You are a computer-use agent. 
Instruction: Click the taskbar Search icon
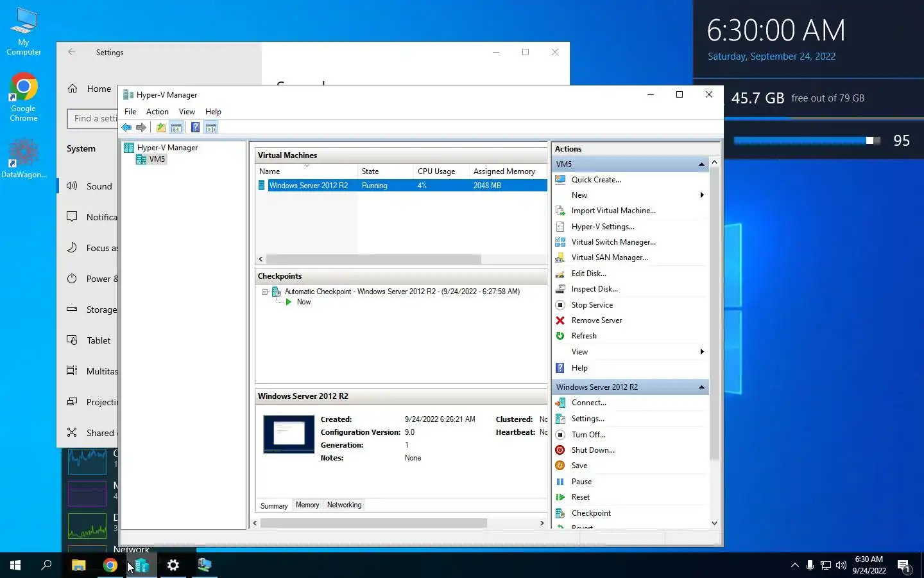pyautogui.click(x=46, y=565)
